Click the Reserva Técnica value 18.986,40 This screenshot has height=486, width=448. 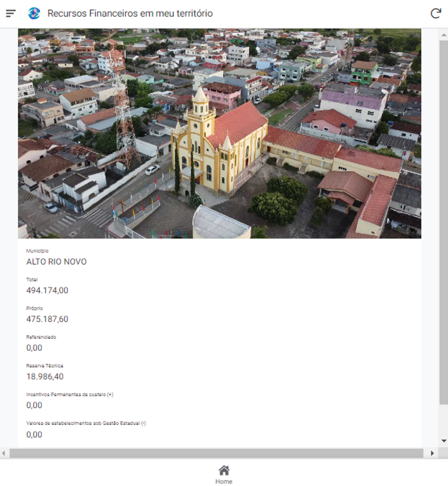coord(45,376)
